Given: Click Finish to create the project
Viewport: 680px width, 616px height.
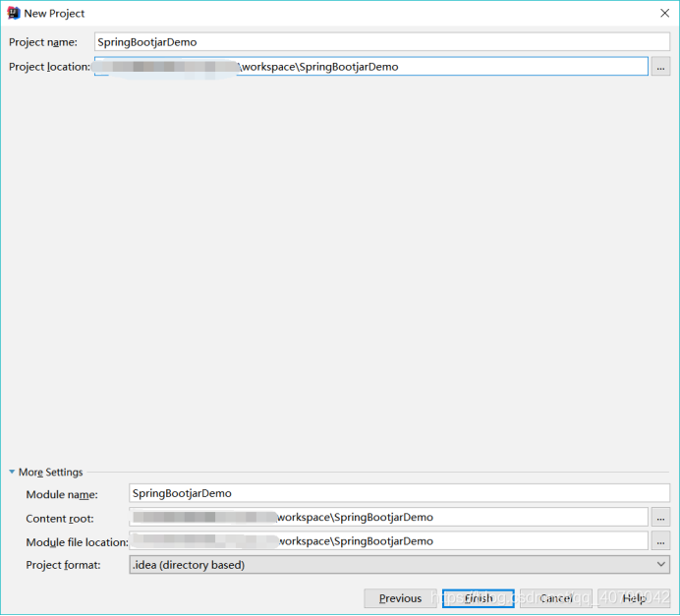Looking at the screenshot, I should (479, 598).
